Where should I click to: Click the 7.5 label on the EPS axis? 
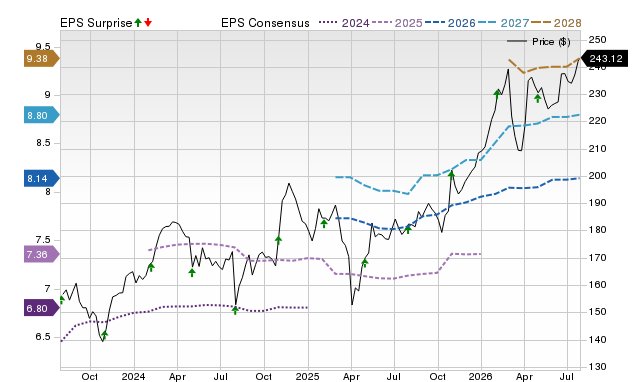point(43,240)
